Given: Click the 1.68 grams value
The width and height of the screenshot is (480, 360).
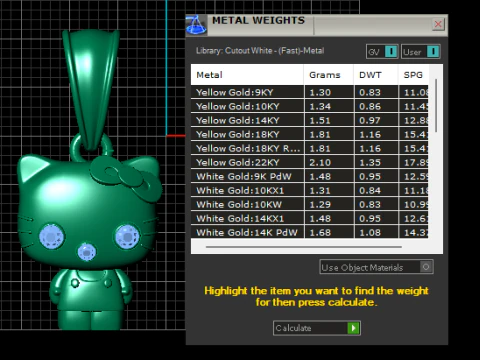Looking at the screenshot, I should point(320,232).
